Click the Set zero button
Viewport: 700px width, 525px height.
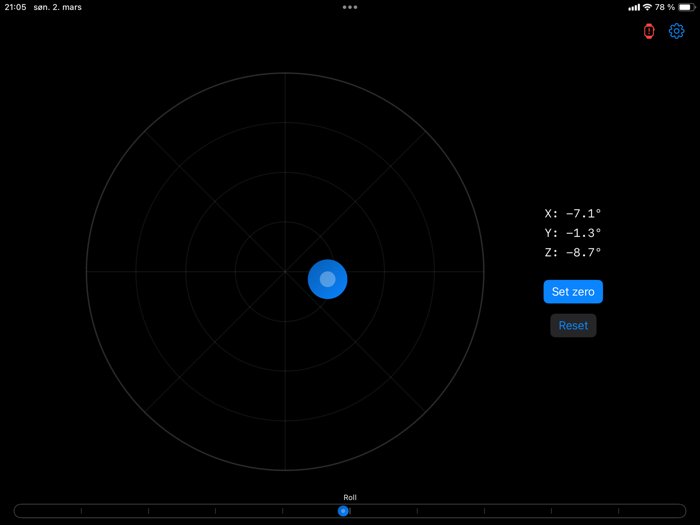pos(573,292)
